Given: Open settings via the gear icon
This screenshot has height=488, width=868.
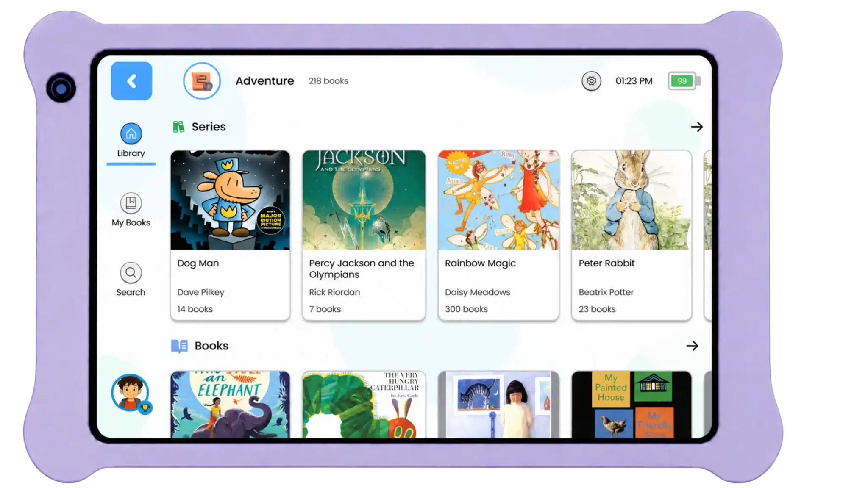Looking at the screenshot, I should (x=591, y=81).
